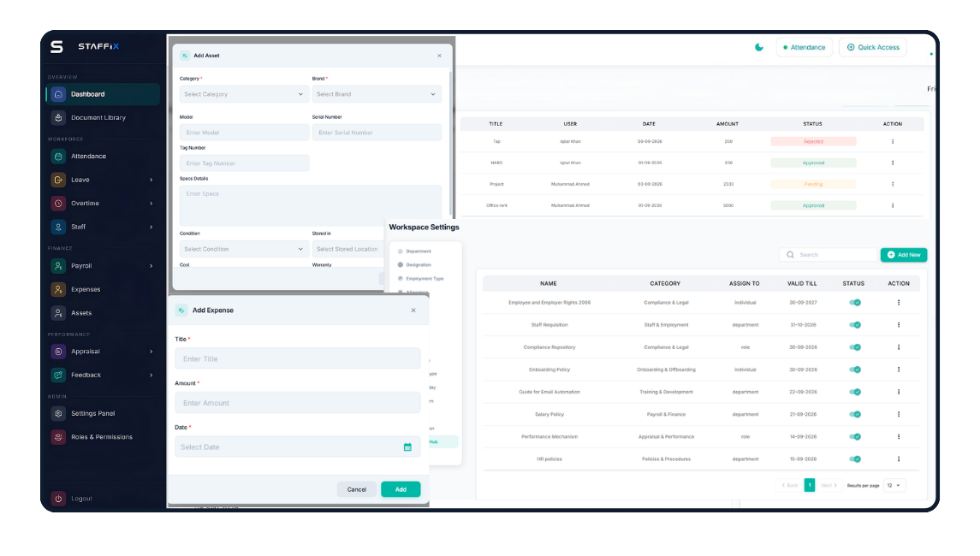Click the Document Library sidebar icon
This screenshot has height=556, width=980.
(58, 117)
